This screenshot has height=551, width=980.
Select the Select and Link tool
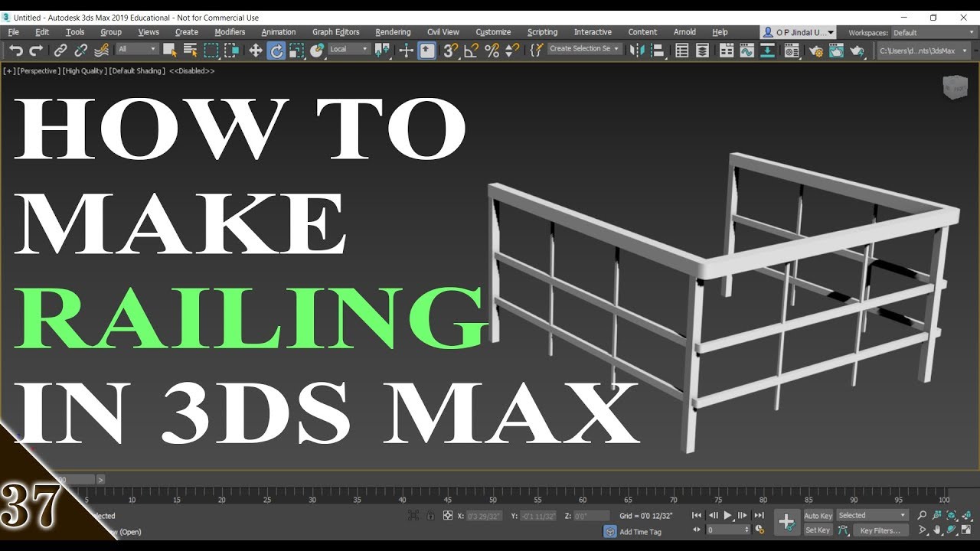click(60, 51)
